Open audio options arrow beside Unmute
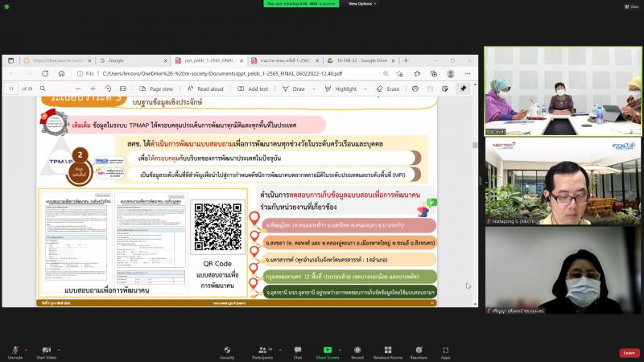 (26, 350)
